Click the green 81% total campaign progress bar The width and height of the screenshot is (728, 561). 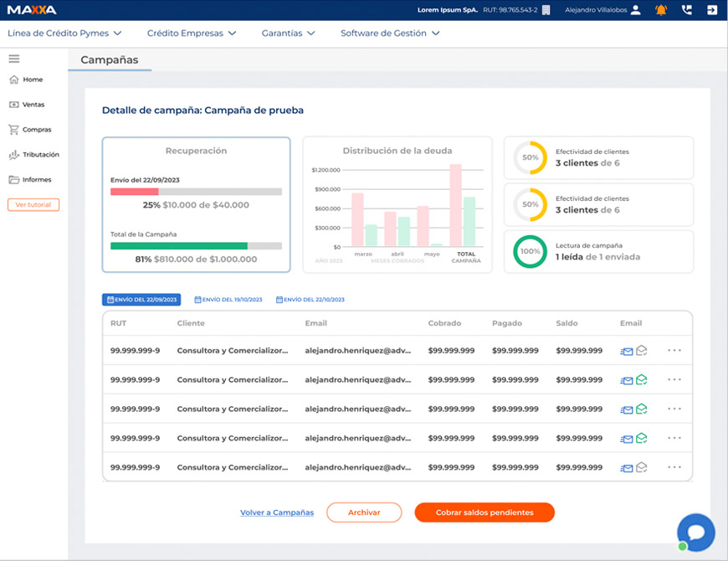tap(179, 245)
